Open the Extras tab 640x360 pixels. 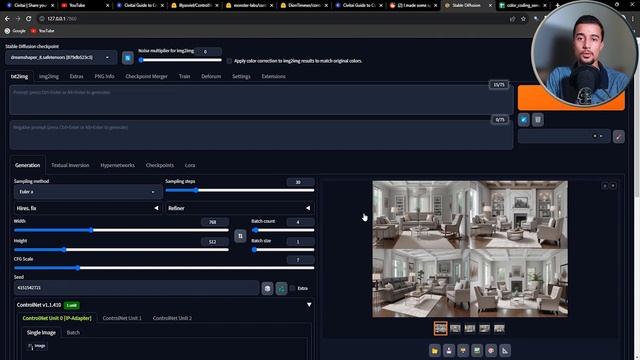pos(76,76)
